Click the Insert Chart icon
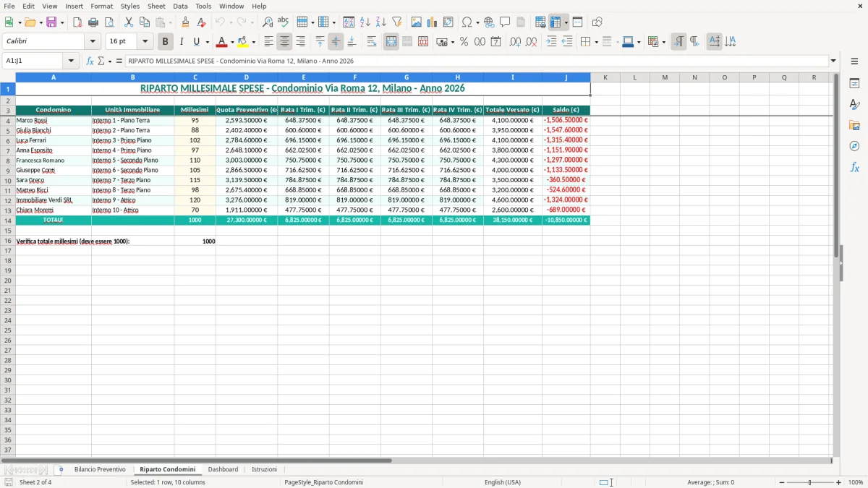Image resolution: width=868 pixels, height=488 pixels. click(x=433, y=22)
